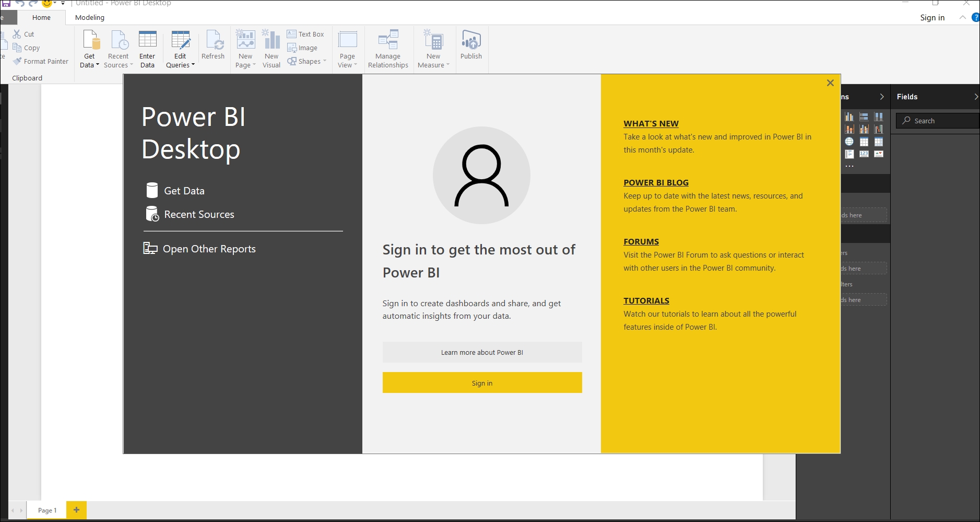Open the TUTORIALS link
980x522 pixels.
[646, 301]
